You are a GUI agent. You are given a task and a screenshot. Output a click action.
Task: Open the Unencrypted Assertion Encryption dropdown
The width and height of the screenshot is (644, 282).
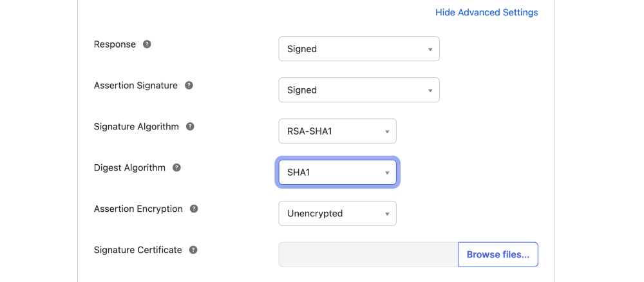(x=337, y=213)
